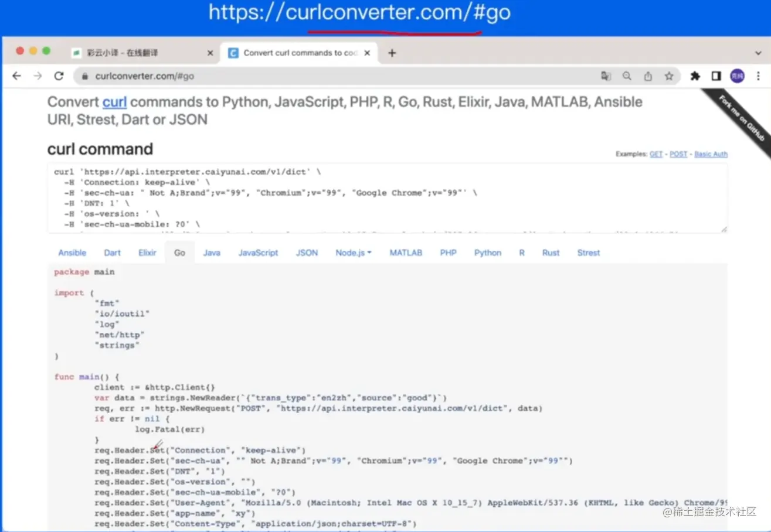Select the Java language tab

[212, 253]
